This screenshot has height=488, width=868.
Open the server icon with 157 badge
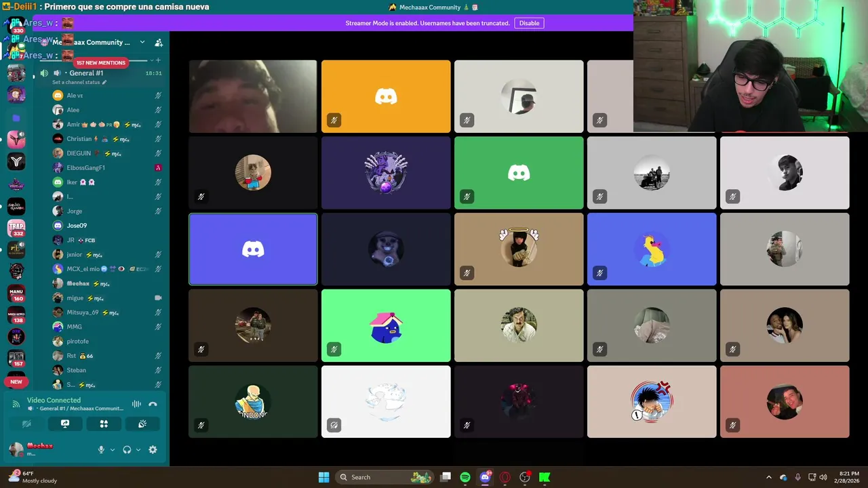(16, 359)
